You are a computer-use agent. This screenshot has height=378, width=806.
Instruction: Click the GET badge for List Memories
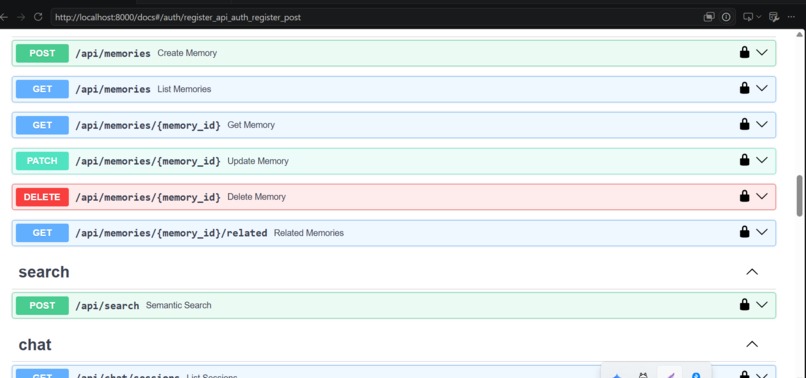pyautogui.click(x=42, y=89)
